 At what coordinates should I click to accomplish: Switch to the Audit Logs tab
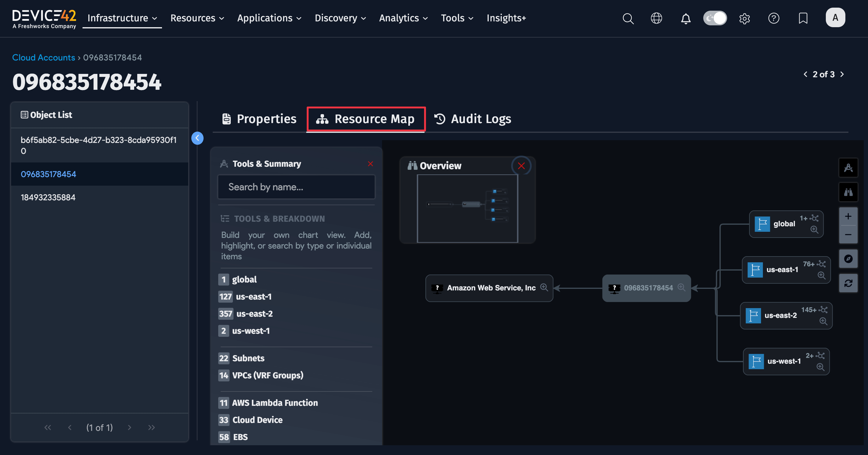473,119
